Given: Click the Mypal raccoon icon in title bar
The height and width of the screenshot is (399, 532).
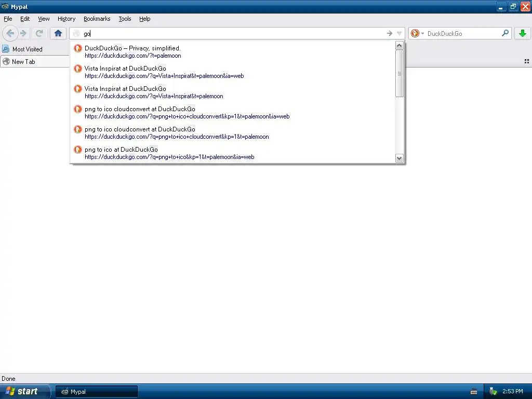Looking at the screenshot, I should click(x=5, y=6).
